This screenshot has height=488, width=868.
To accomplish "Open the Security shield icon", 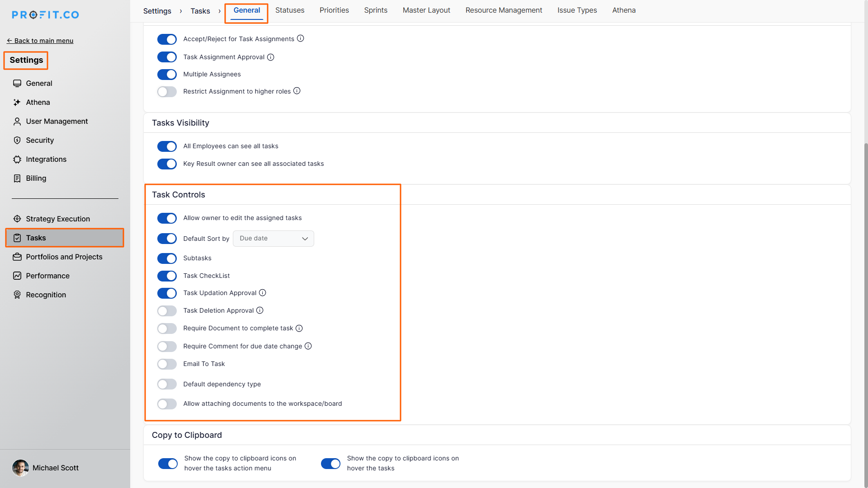I will pyautogui.click(x=17, y=141).
